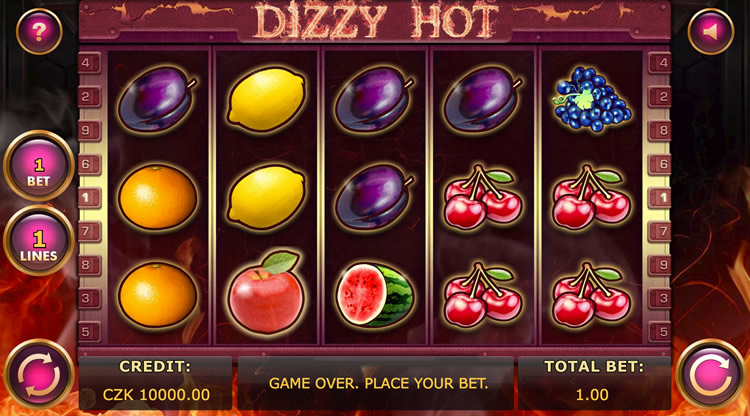This screenshot has height=416, width=750.
Task: Click the red apple symbol
Action: pos(266,292)
